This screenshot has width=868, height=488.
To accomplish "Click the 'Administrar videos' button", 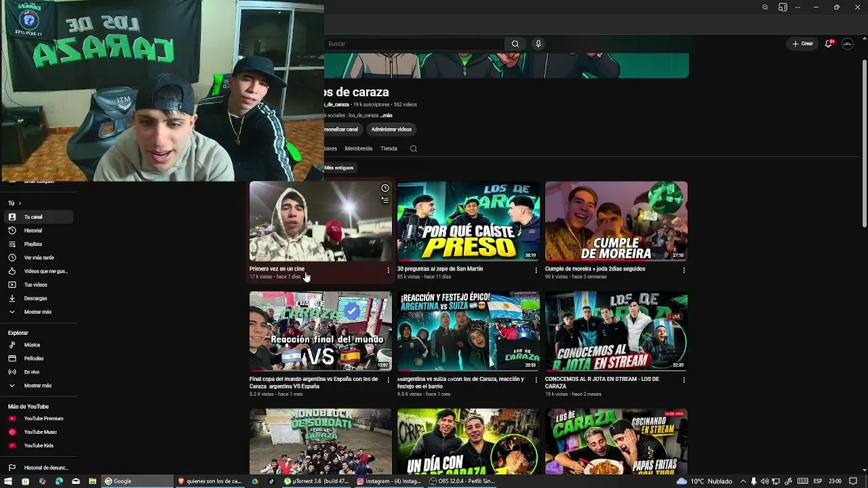I will pos(391,129).
